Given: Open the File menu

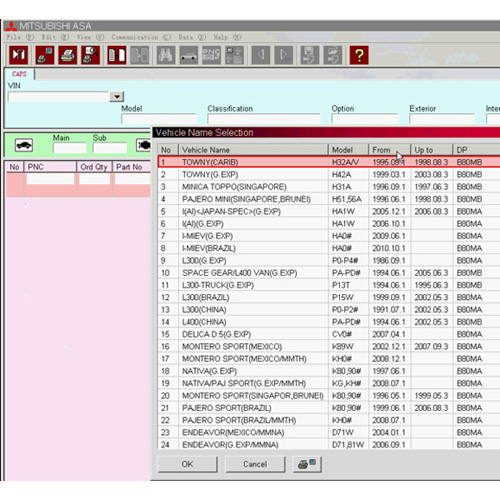Looking at the screenshot, I should point(20,37).
